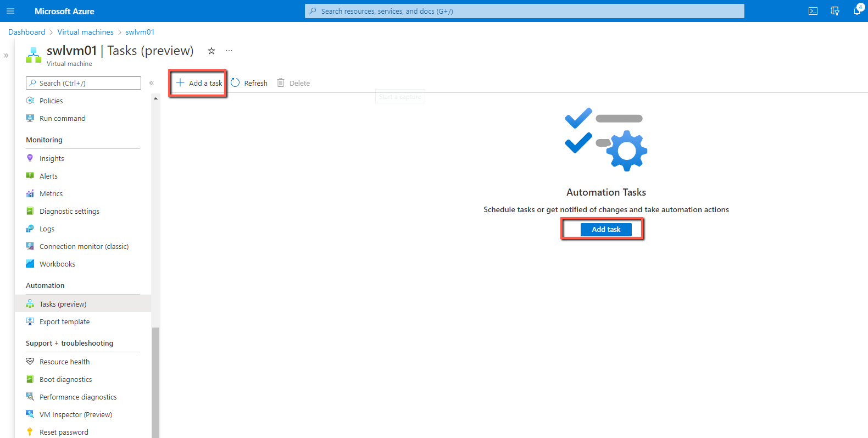
Task: Open the Azure portal hamburger menu
Action: click(10, 11)
